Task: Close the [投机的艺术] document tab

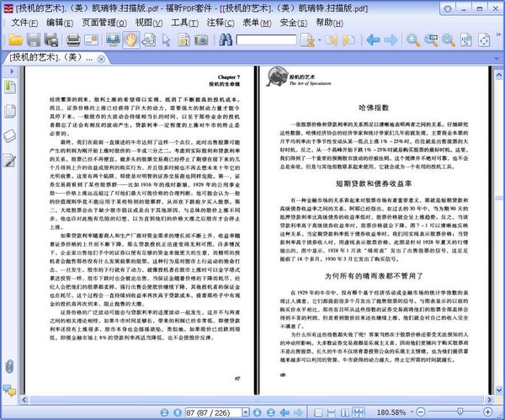Action: coord(101,59)
